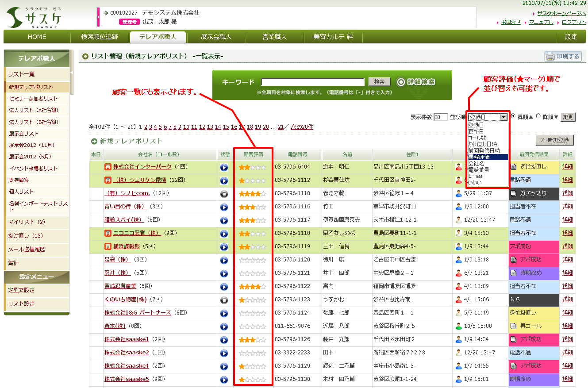Toggle the 並び順 sort dropdown arrow
The height and width of the screenshot is (388, 588).
503,117
